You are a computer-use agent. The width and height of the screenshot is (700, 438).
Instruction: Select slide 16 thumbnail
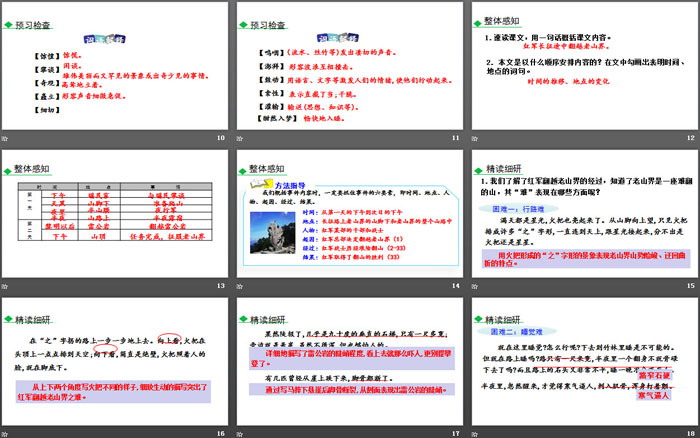116,360
